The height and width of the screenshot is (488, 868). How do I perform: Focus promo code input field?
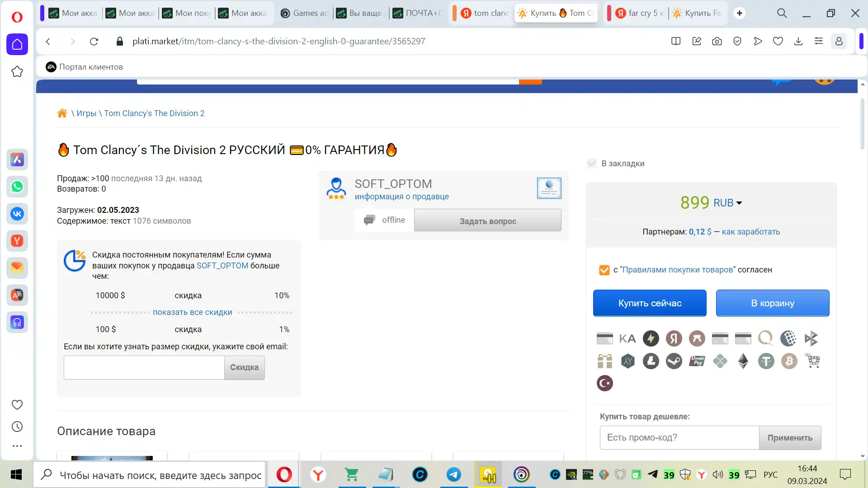tap(679, 438)
